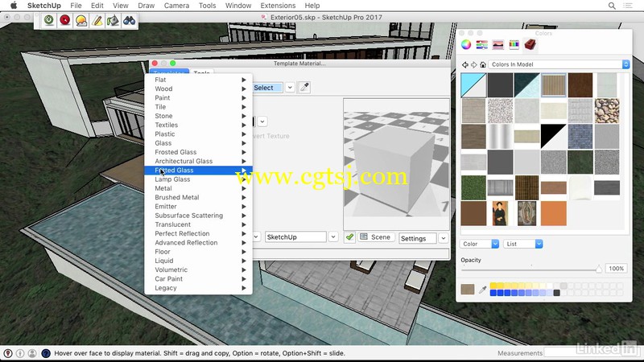The width and height of the screenshot is (644, 362).
Task: Open dropdown arrow beside Settings field
Action: (444, 238)
